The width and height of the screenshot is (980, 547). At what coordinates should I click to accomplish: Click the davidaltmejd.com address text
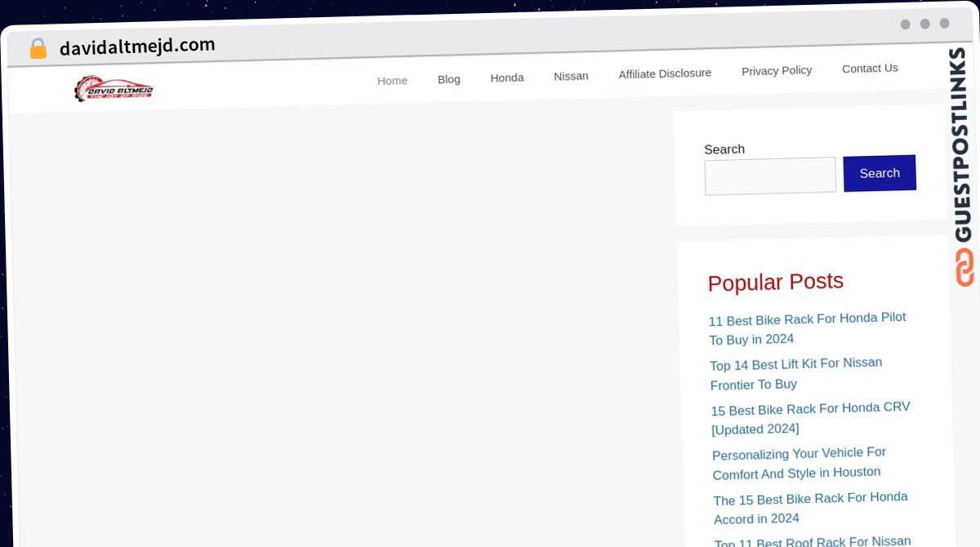click(x=137, y=47)
